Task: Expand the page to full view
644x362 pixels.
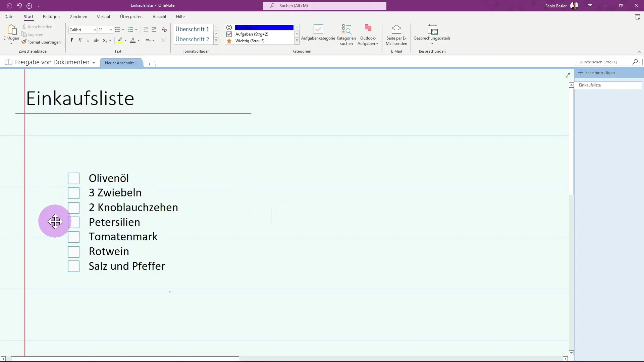Action: click(x=568, y=76)
